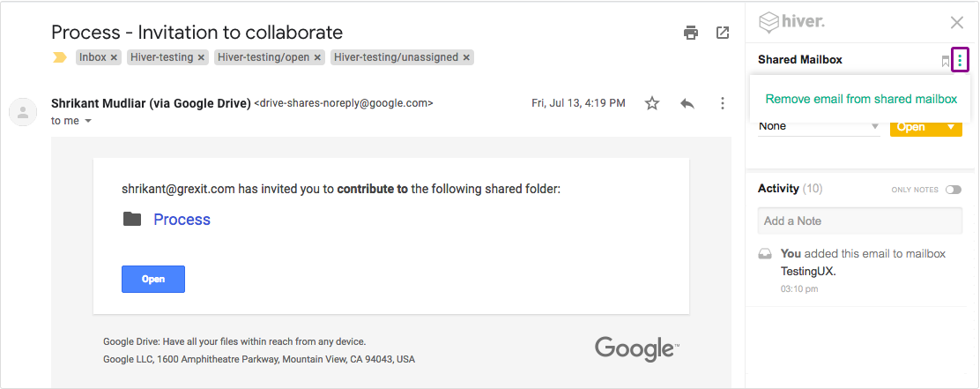Print the email with the printer icon

(x=691, y=33)
